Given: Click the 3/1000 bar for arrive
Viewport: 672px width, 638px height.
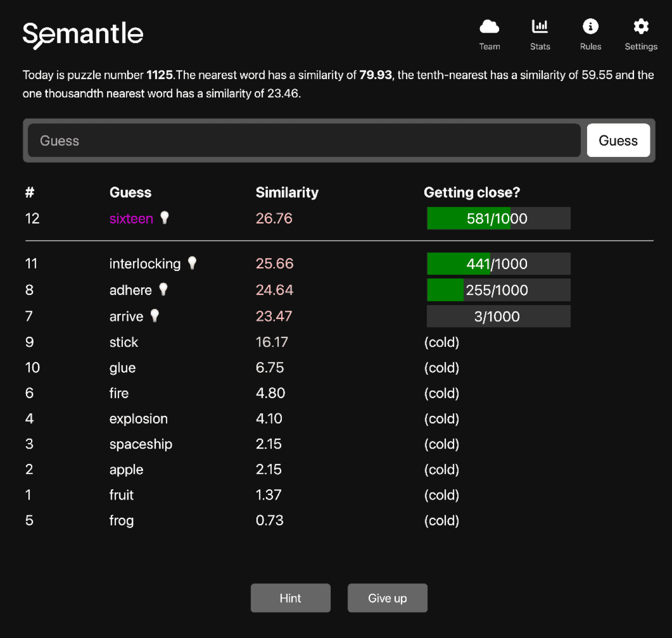Looking at the screenshot, I should 498,316.
